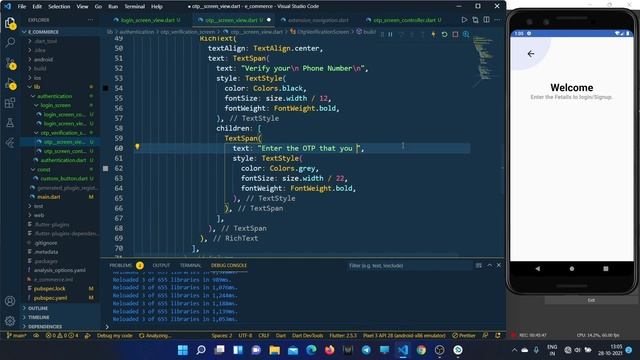Image resolution: width=640 pixels, height=360 pixels.
Task: Open File Explorer from taskbar
Action: point(274,350)
